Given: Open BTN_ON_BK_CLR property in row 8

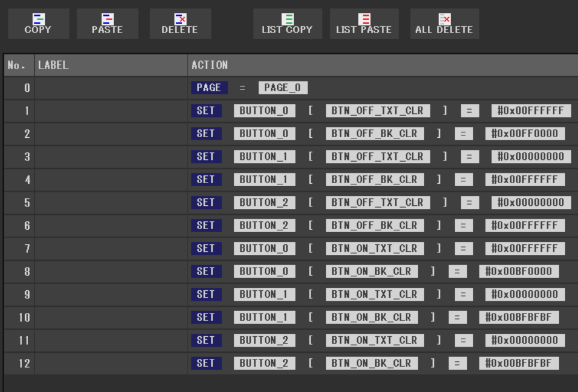Looking at the screenshot, I should point(371,271).
